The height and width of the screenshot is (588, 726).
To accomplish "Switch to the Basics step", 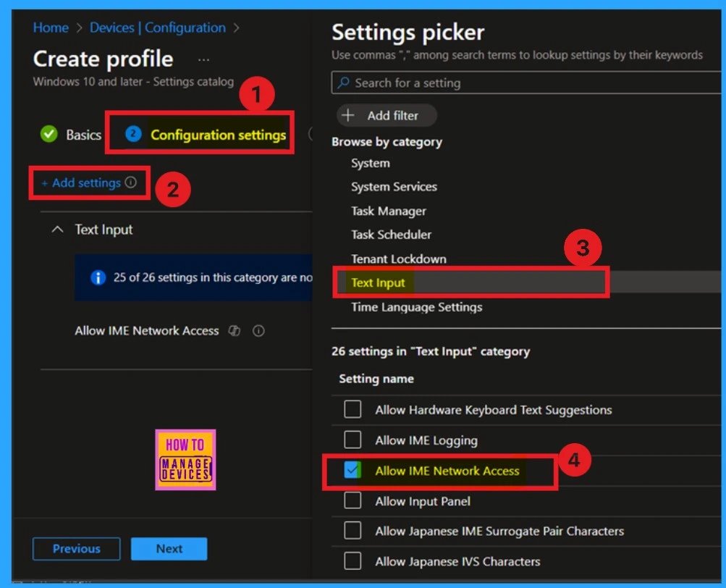I will point(83,135).
